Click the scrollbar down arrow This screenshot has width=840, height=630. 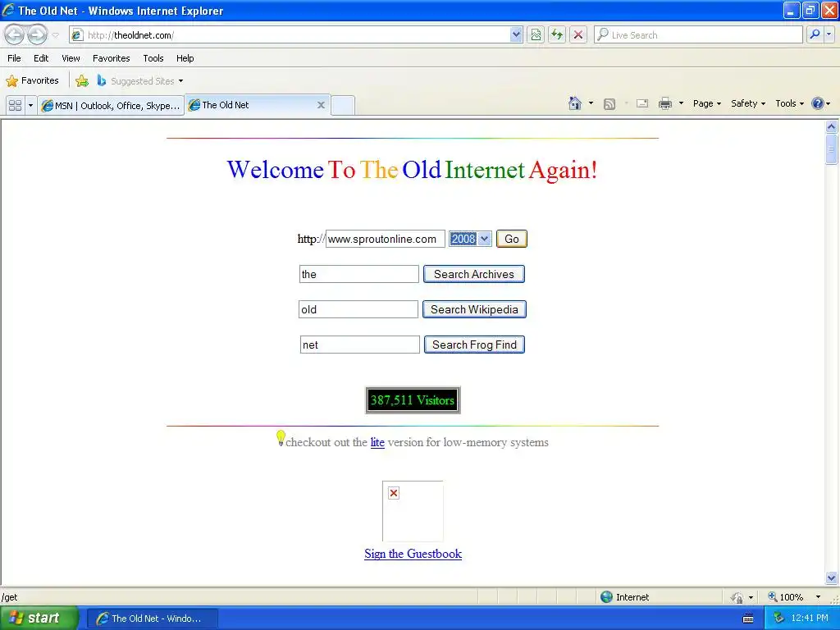[832, 577]
